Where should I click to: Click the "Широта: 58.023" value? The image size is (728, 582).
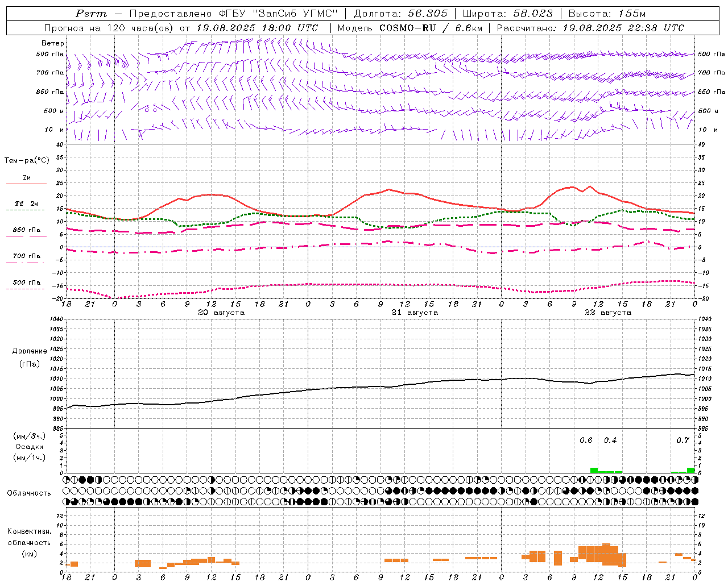pyautogui.click(x=508, y=14)
